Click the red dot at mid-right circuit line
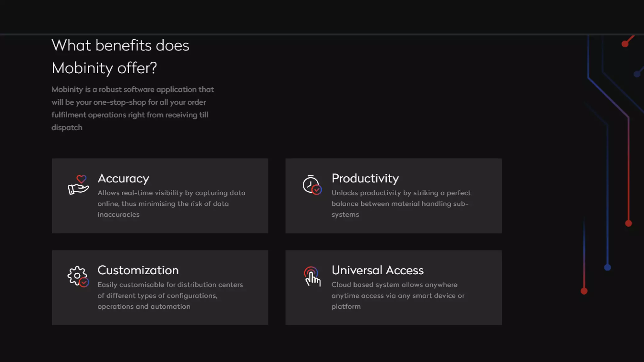Viewport: 644px width, 362px height. 628,223
